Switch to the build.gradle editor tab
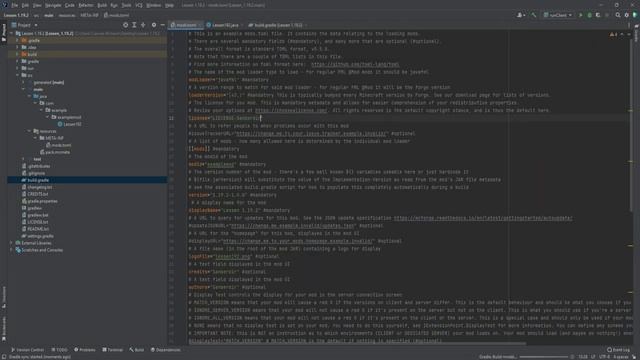 click(278, 25)
